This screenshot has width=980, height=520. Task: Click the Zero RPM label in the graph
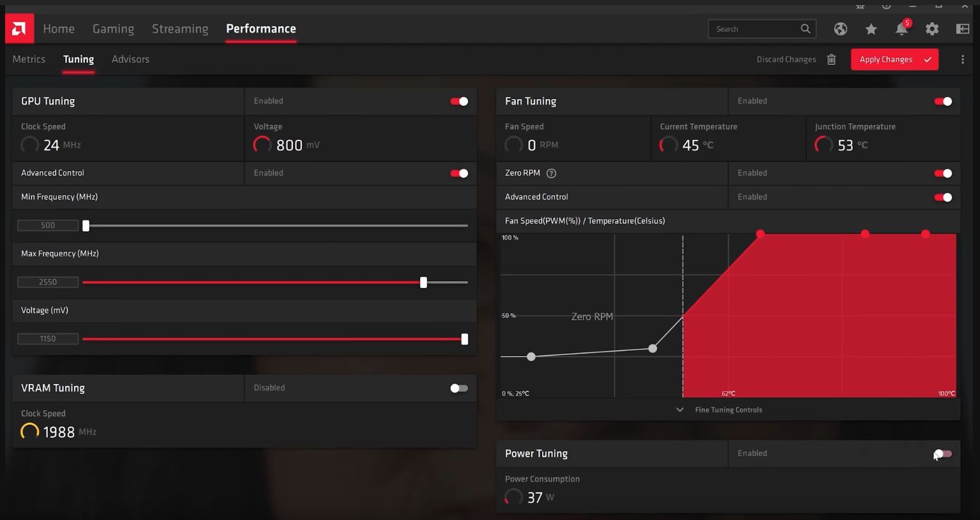point(592,317)
